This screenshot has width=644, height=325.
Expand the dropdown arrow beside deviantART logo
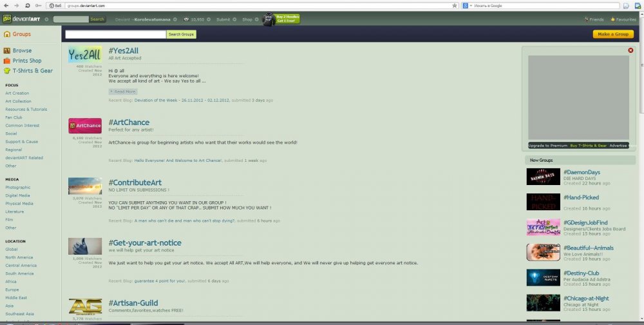click(x=46, y=19)
